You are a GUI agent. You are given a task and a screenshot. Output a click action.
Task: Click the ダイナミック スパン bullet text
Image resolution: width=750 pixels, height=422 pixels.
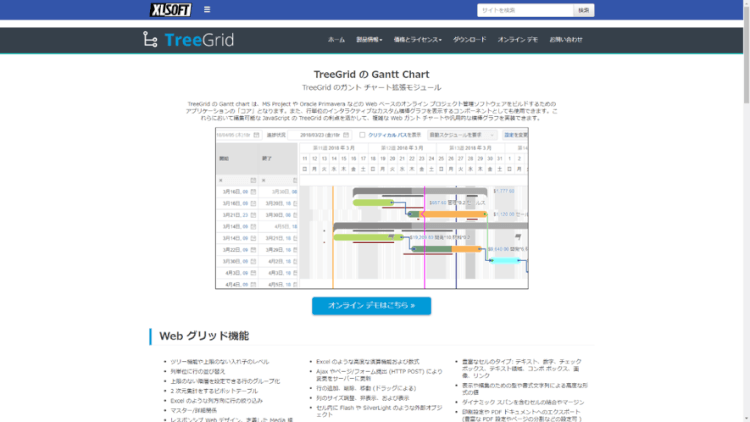click(x=523, y=402)
